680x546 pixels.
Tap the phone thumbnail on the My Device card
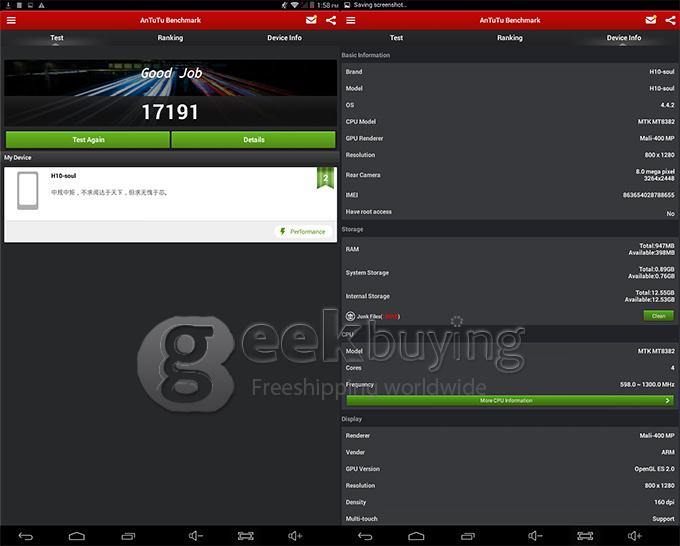coord(28,192)
